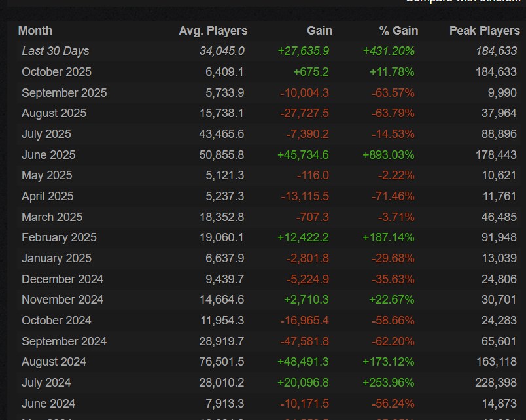Click gain value -7,390.2
Viewport: 526px width, 420px height.
pyautogui.click(x=307, y=134)
